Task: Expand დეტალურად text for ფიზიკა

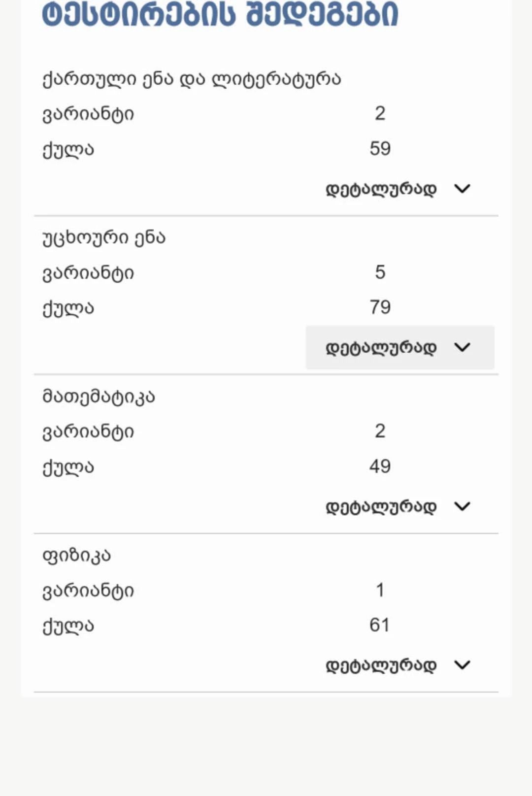Action: pos(381,665)
